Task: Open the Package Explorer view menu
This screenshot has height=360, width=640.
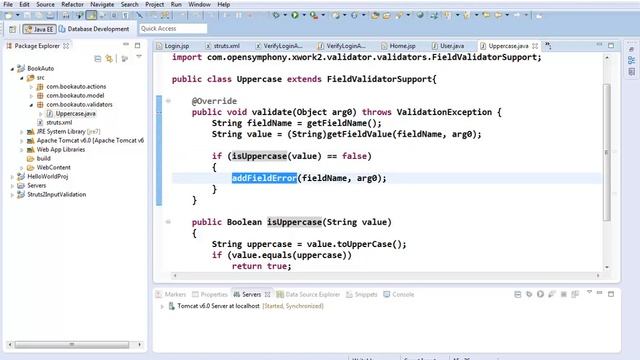Action: pyautogui.click(x=139, y=57)
